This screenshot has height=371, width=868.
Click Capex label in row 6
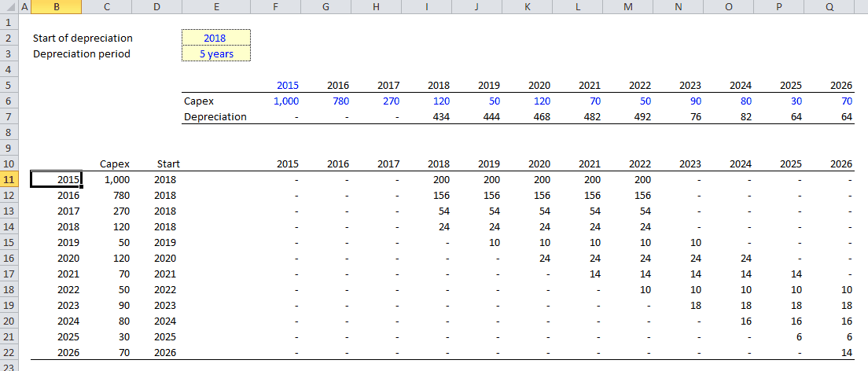pyautogui.click(x=199, y=101)
